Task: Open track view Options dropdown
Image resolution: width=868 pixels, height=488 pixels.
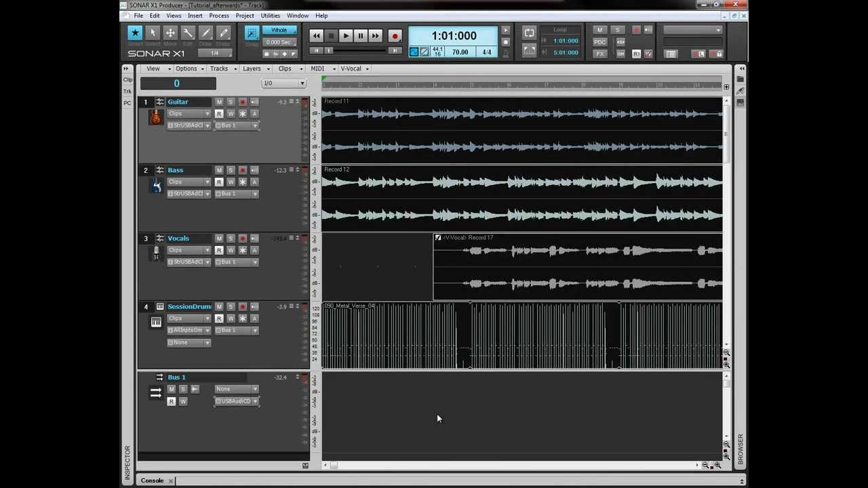Action: pos(189,68)
